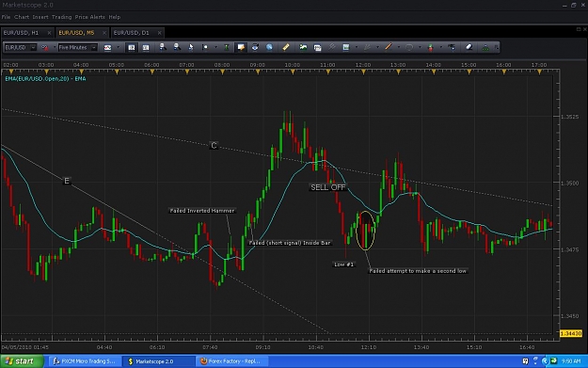Toggle the highlighted label/note tool

[241, 47]
